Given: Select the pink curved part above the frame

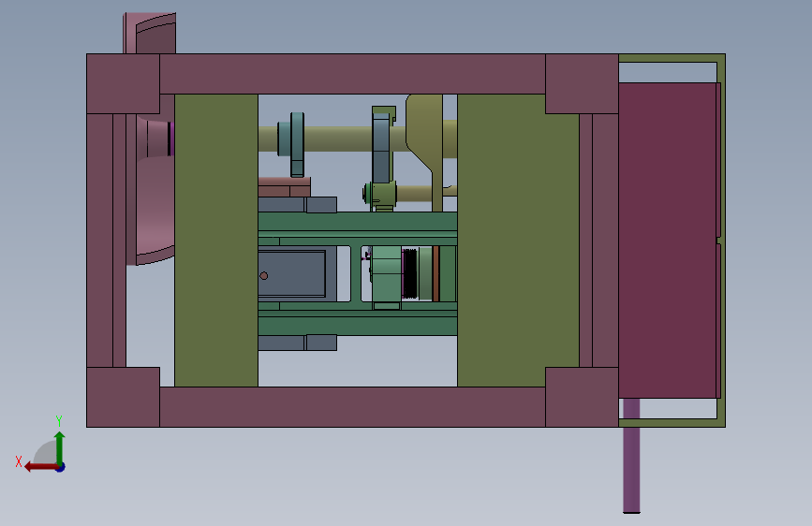Looking at the screenshot, I should click(150, 33).
